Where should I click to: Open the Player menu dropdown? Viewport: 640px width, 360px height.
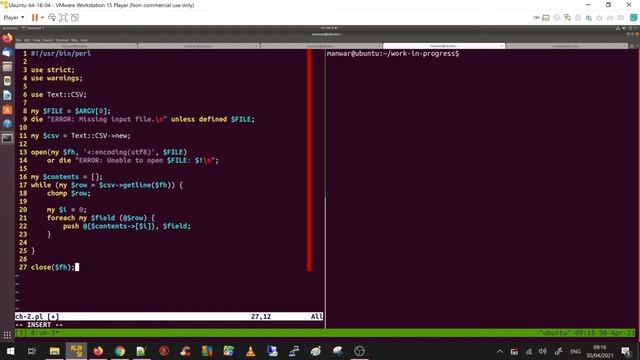13,18
